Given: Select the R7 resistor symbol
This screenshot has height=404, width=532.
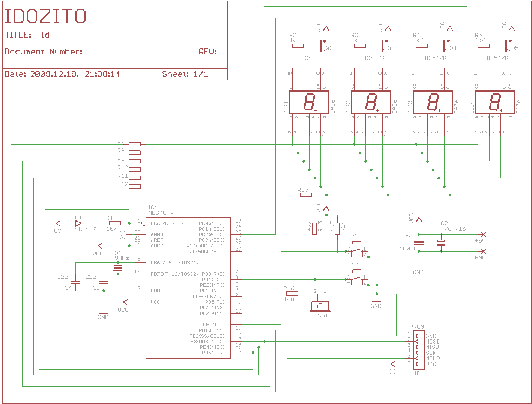Looking at the screenshot, I should coord(135,144).
